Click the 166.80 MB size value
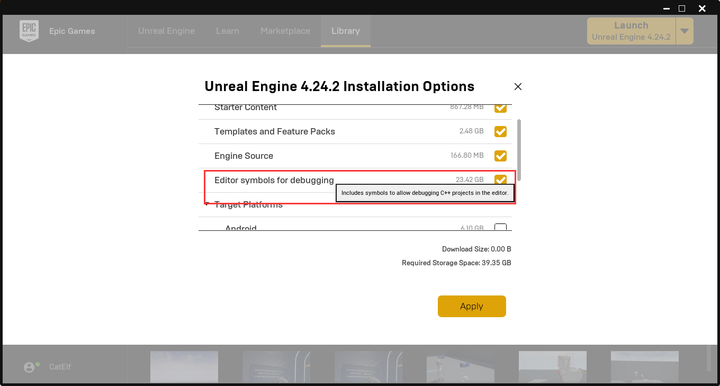This screenshot has height=386, width=720. (x=467, y=155)
